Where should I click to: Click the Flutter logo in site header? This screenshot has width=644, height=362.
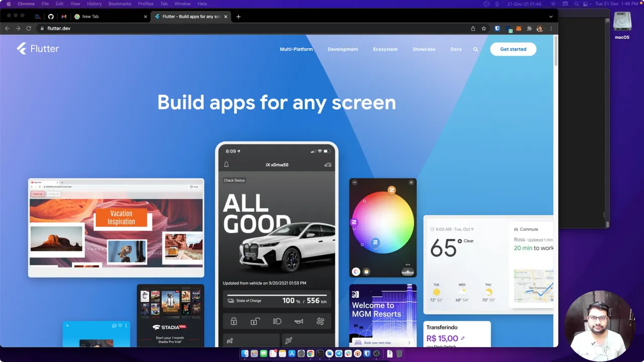(38, 49)
